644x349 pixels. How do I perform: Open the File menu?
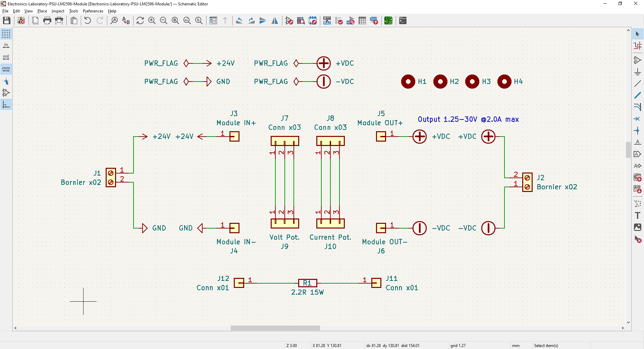click(x=5, y=11)
